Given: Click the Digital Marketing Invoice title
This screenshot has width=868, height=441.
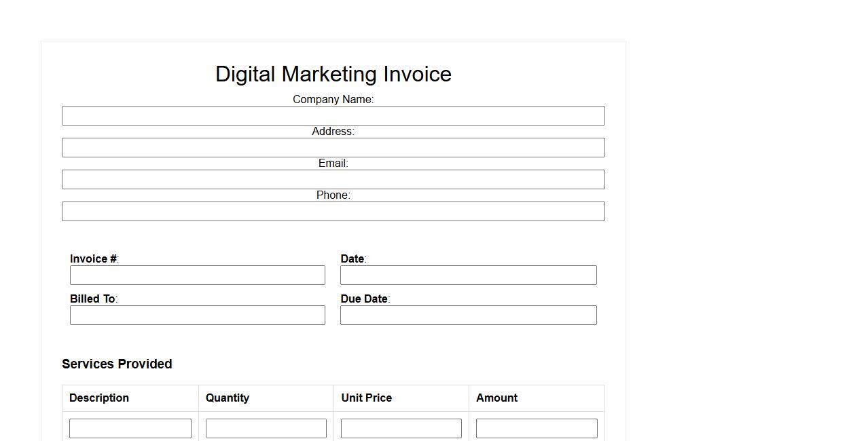Looking at the screenshot, I should click(333, 74).
